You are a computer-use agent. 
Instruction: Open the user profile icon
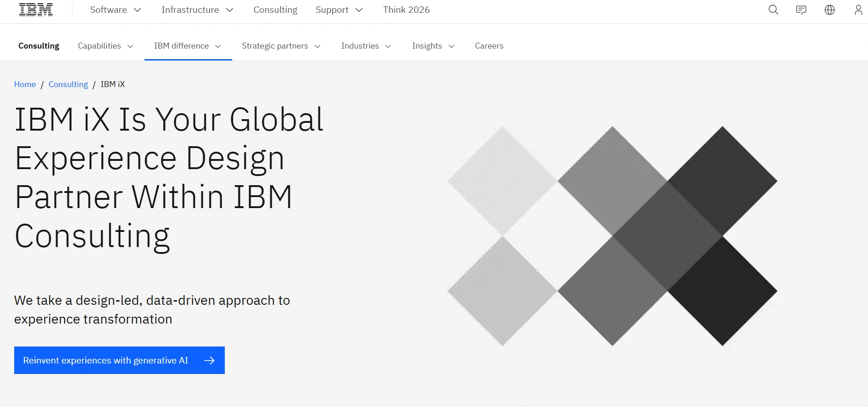click(858, 10)
